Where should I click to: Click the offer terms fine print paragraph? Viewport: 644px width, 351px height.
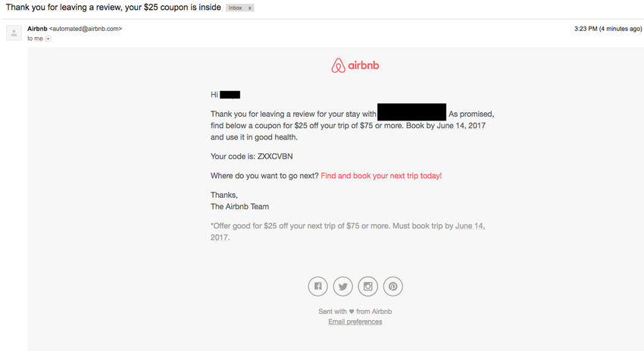[348, 232]
